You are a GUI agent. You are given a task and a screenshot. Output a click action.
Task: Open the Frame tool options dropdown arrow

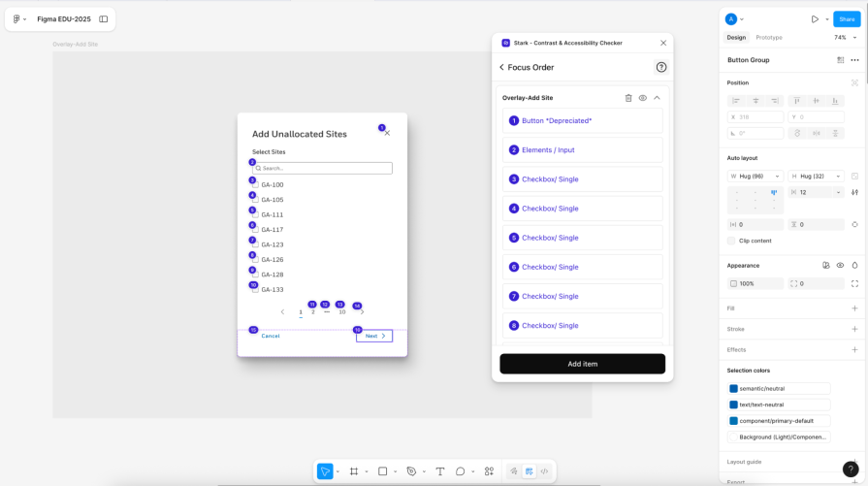[367, 471]
